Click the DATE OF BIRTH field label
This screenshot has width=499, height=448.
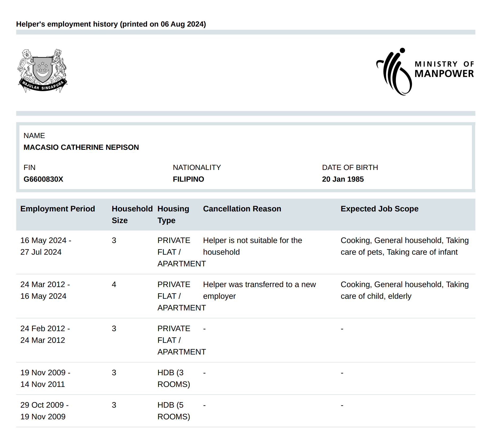coord(350,168)
